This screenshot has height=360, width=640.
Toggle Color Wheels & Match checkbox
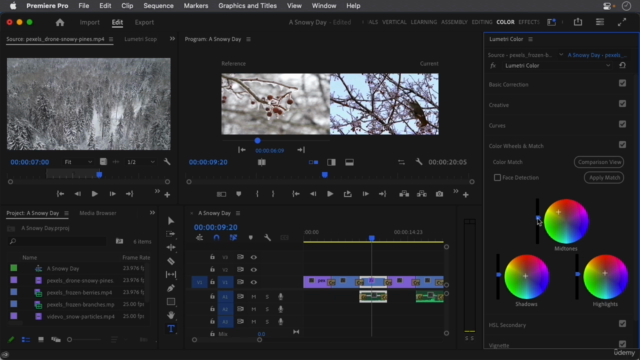coord(622,144)
